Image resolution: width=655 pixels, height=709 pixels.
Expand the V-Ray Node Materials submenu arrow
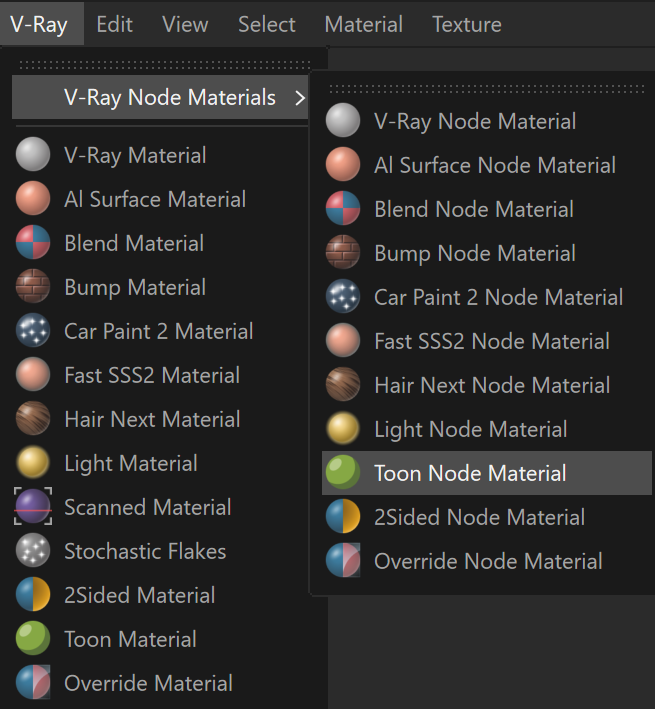(300, 98)
